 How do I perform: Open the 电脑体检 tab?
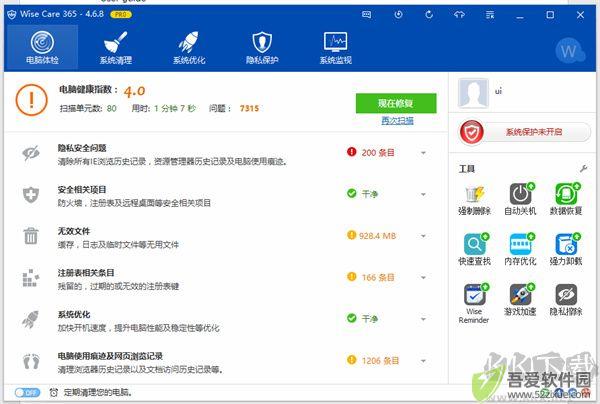tap(42, 47)
